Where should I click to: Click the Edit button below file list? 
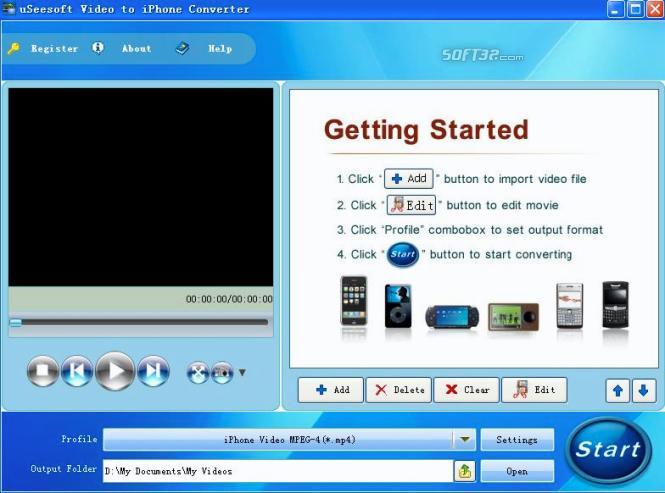click(x=534, y=389)
